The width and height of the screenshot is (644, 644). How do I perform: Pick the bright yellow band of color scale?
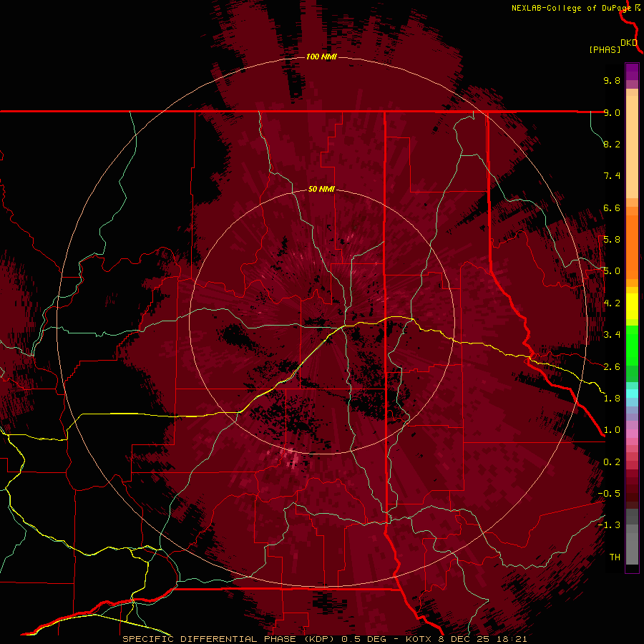tap(632, 306)
